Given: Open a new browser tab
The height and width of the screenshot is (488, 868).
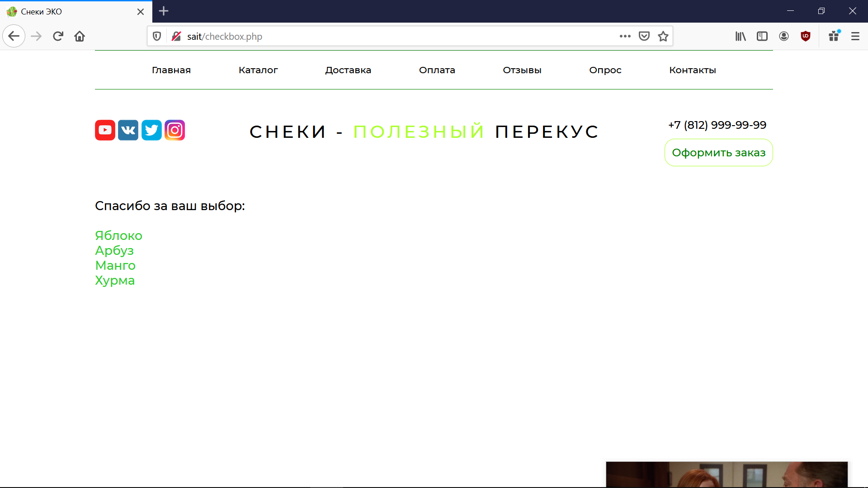Looking at the screenshot, I should coord(164,11).
